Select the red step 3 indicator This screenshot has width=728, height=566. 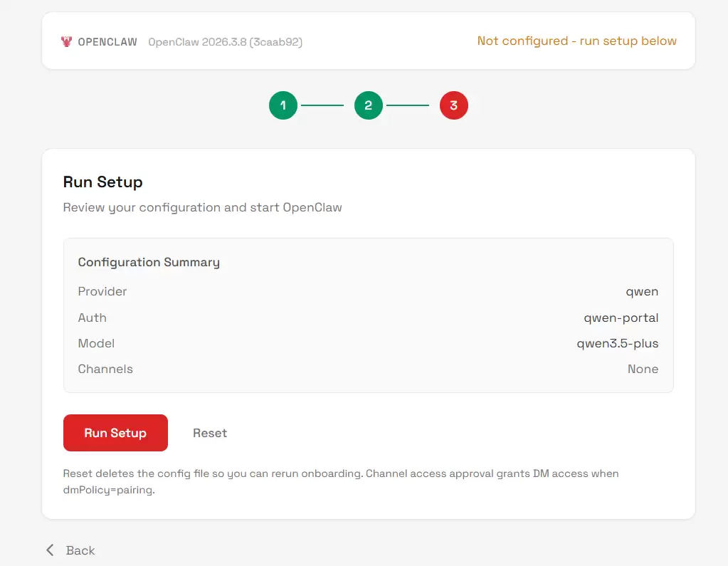[454, 106]
